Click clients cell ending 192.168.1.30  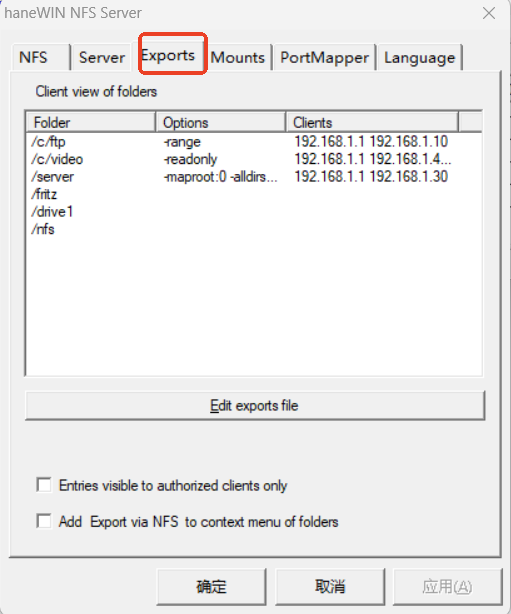pos(371,177)
